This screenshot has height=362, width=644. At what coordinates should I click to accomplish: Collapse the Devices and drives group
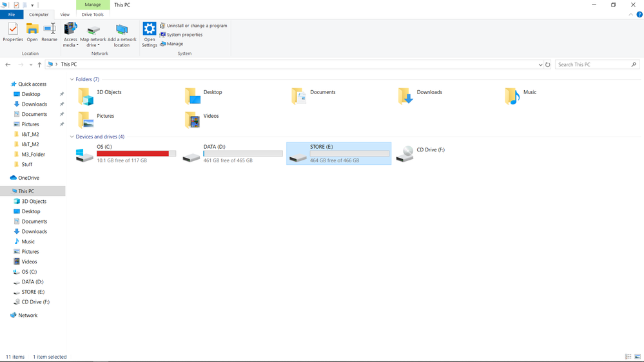[x=72, y=137]
